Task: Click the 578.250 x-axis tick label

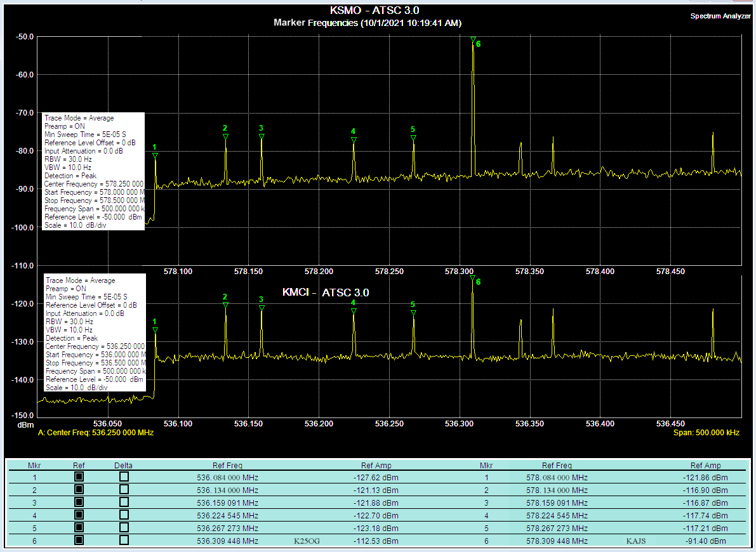Action: [389, 272]
